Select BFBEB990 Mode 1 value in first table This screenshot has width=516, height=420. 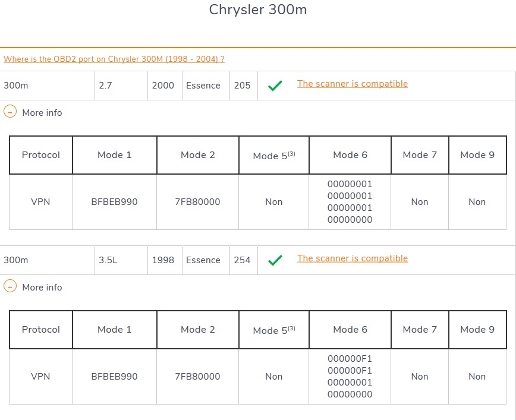[x=114, y=202]
